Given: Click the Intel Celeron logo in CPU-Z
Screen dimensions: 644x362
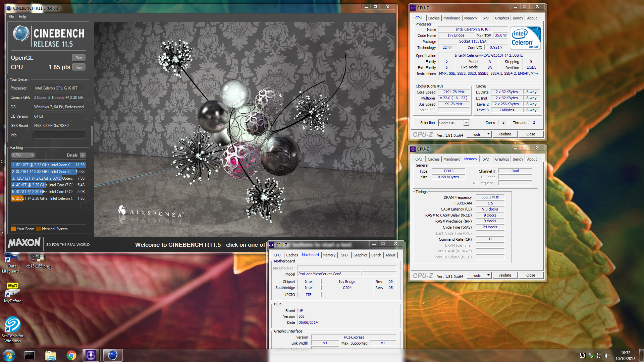Looking at the screenshot, I should tap(525, 38).
